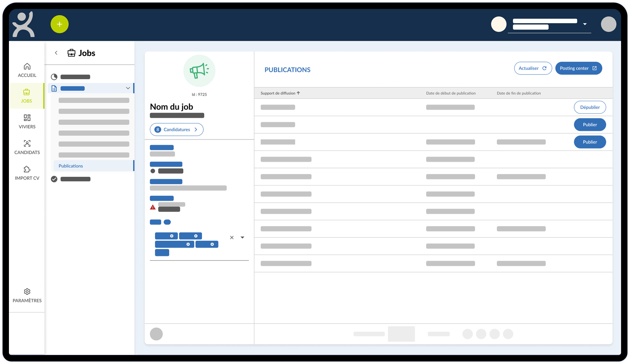Open the Viviers section

point(27,121)
